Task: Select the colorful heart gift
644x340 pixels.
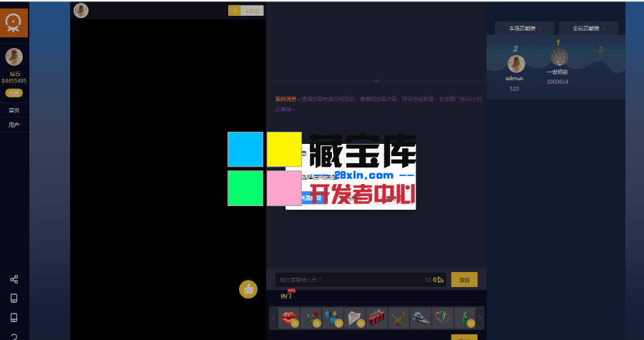Action: click(443, 318)
